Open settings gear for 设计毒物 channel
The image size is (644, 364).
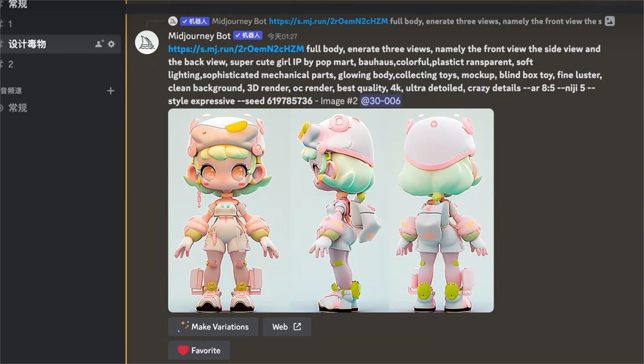point(112,44)
